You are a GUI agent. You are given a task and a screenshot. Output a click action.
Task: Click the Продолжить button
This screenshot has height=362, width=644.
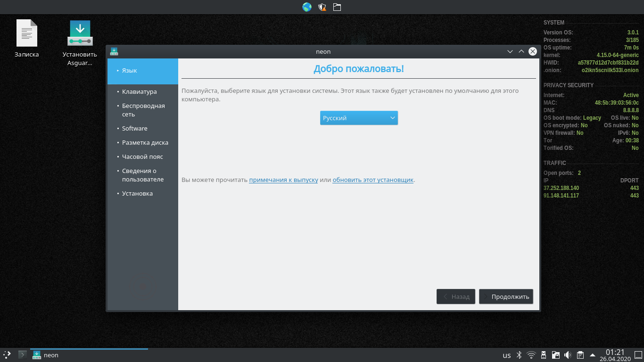pos(506,296)
